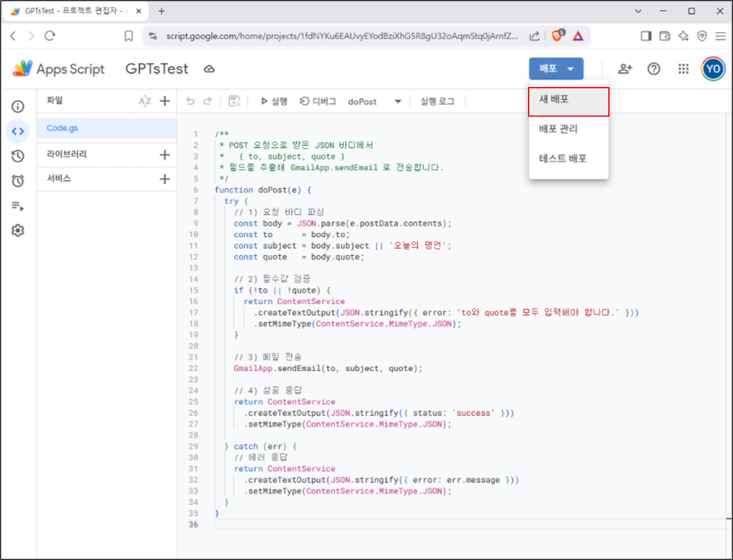
Task: Place cursor on empty line 36
Action: coord(470,524)
